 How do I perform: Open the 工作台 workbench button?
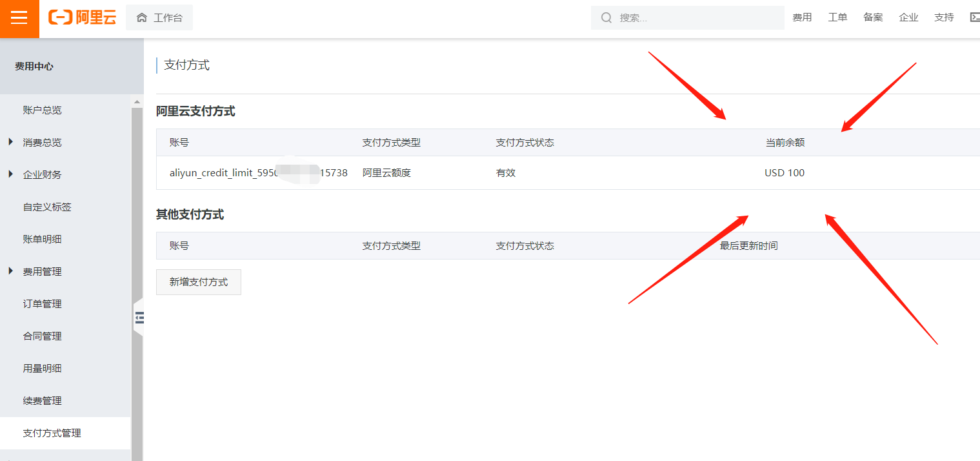click(x=159, y=18)
